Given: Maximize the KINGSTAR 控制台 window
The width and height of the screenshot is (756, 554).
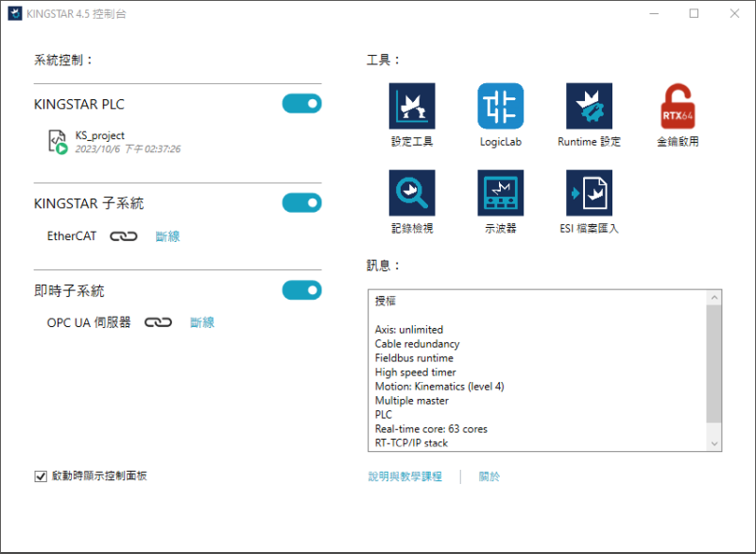Looking at the screenshot, I should pos(694,13).
